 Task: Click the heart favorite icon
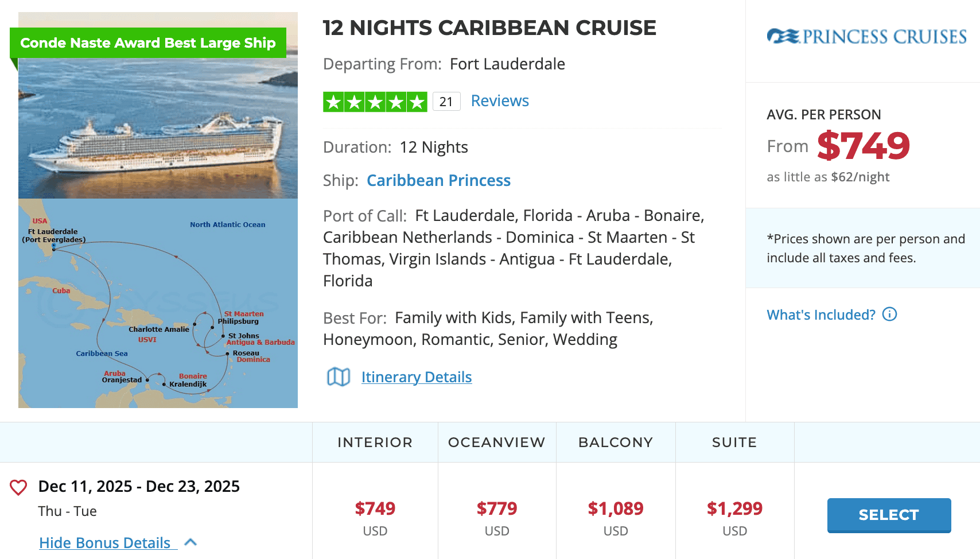[18, 487]
